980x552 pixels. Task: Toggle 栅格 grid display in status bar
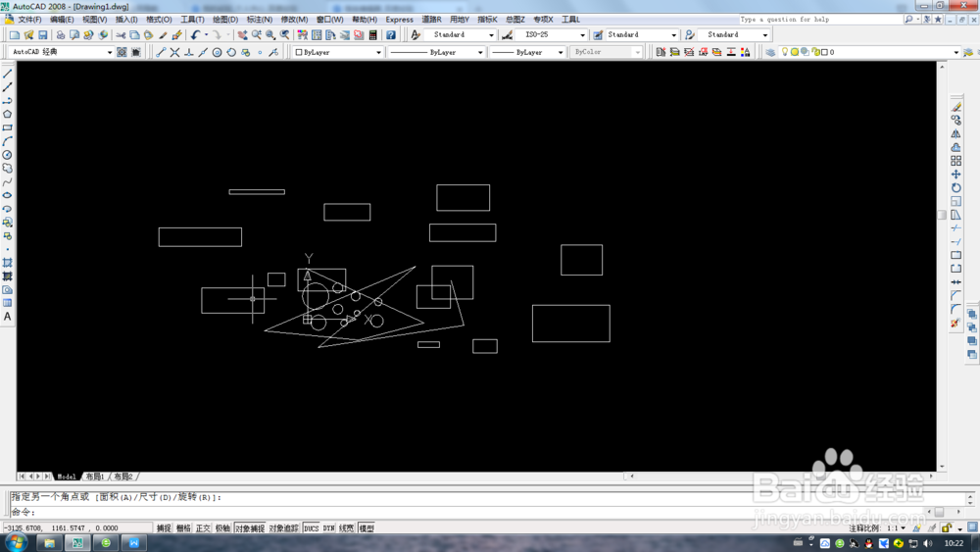tap(183, 528)
